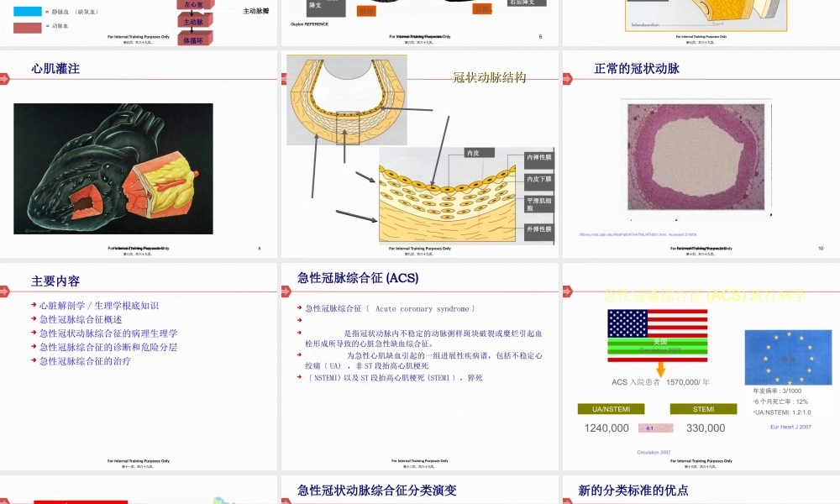The height and width of the screenshot is (504, 840).
Task: Click the title 冠状动脉结构
Action: click(490, 77)
